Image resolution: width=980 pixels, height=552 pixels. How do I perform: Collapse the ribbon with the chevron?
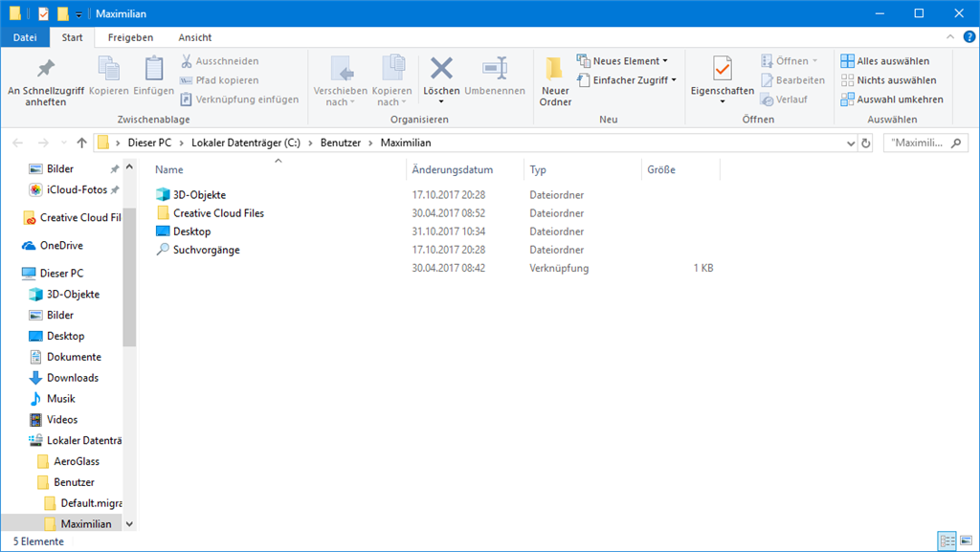pos(950,37)
